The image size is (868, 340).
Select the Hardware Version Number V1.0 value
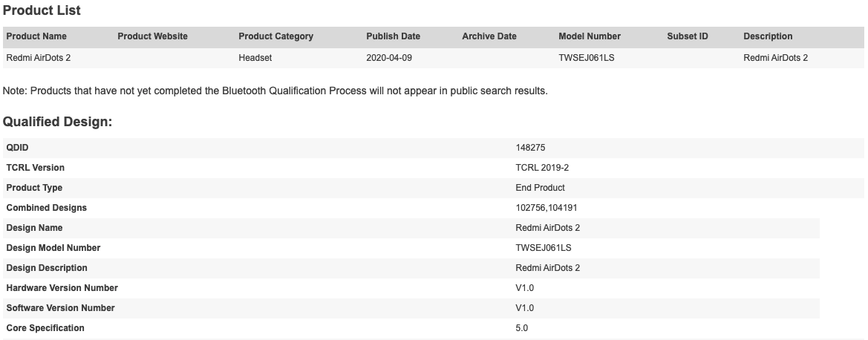(x=524, y=288)
